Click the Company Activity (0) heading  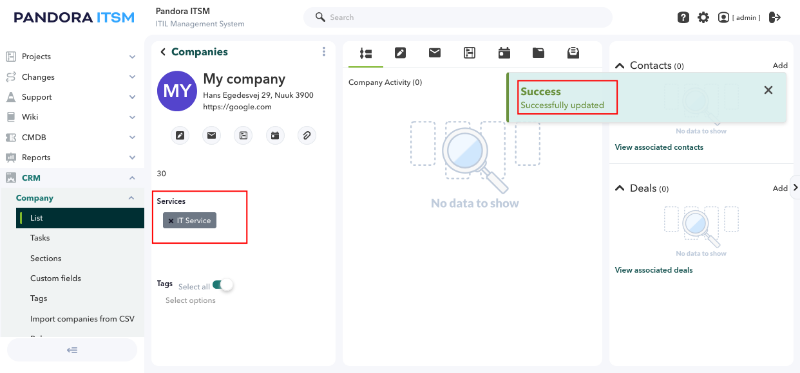pos(385,82)
